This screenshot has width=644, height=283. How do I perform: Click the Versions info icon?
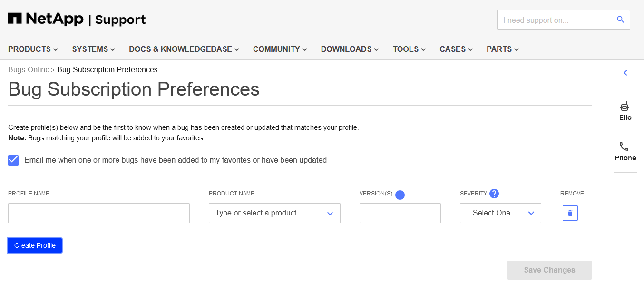tap(400, 195)
